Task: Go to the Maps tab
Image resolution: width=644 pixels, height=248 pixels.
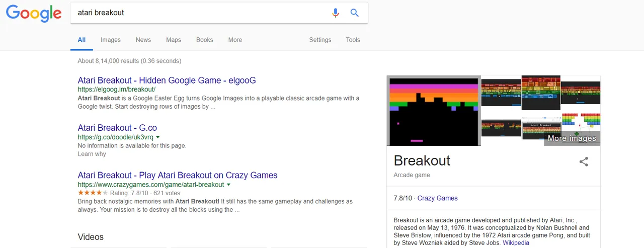Action: click(174, 40)
